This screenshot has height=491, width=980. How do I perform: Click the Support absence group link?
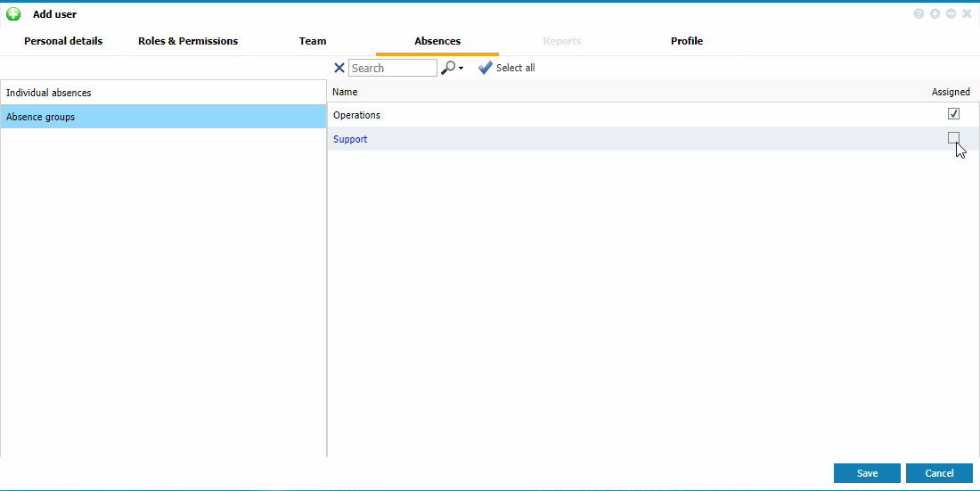click(350, 139)
